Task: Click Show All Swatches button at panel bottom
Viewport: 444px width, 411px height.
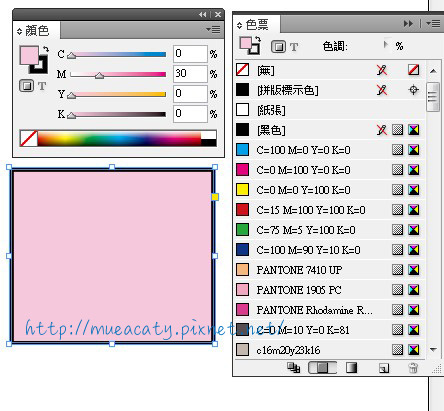Action: (294, 368)
